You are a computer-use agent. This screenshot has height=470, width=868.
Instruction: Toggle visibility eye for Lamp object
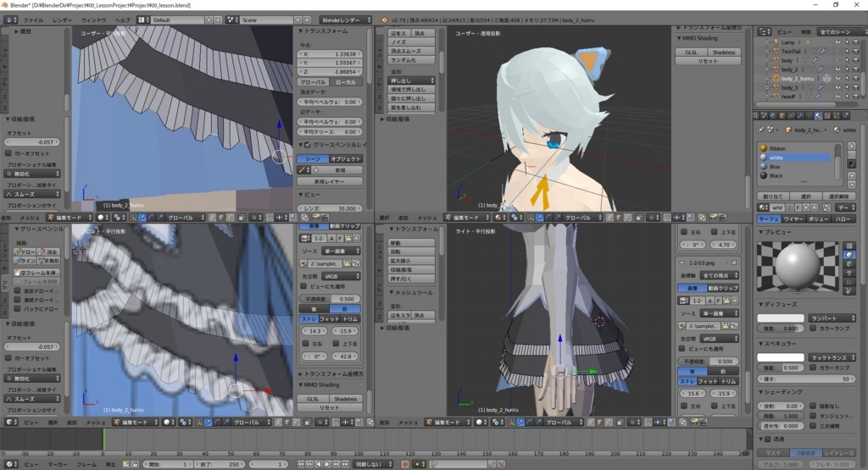tap(837, 42)
